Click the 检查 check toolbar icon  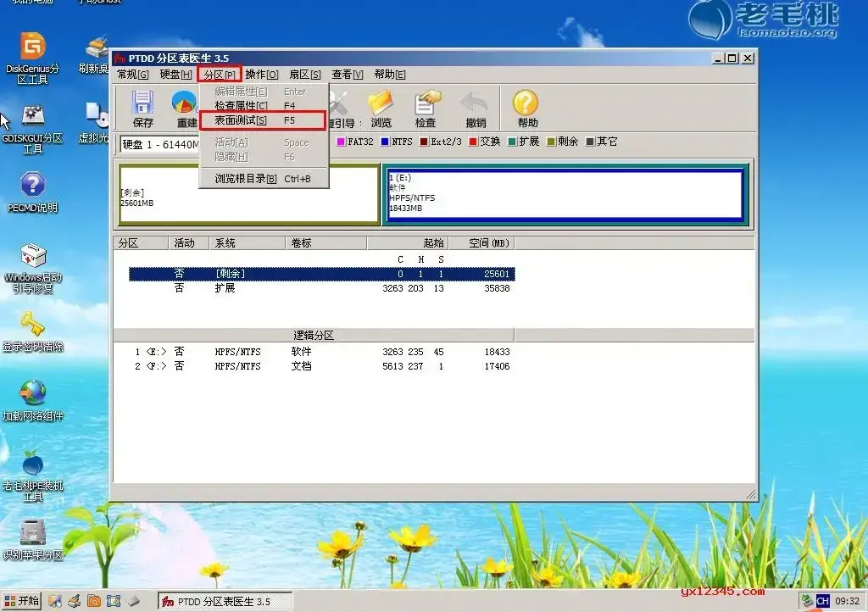coord(426,108)
